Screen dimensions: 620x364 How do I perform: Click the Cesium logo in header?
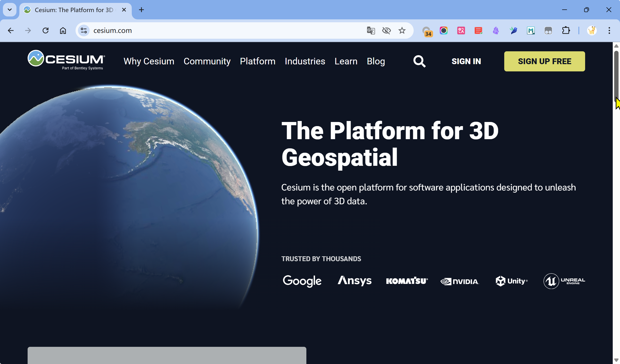(x=66, y=60)
